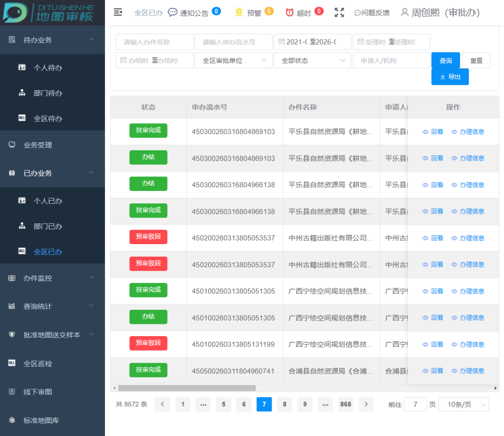The width and height of the screenshot is (504, 436).
Task: Click the user profile 周创熙 icon
Action: tap(405, 13)
